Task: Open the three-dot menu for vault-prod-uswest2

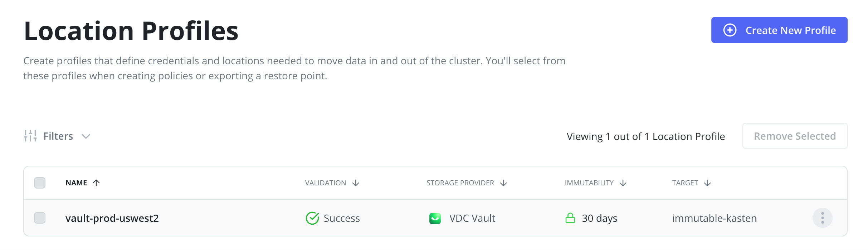Action: click(822, 218)
